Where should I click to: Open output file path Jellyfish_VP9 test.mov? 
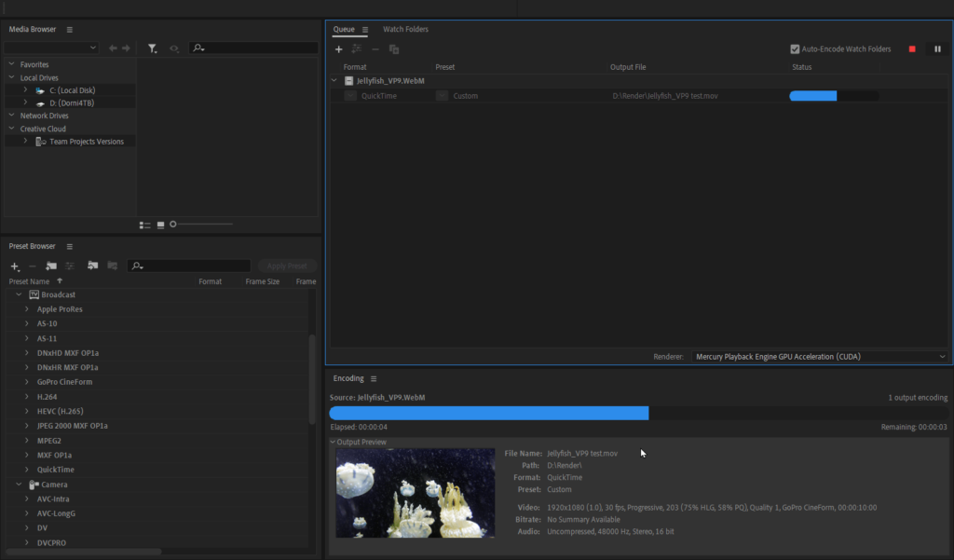tap(664, 96)
